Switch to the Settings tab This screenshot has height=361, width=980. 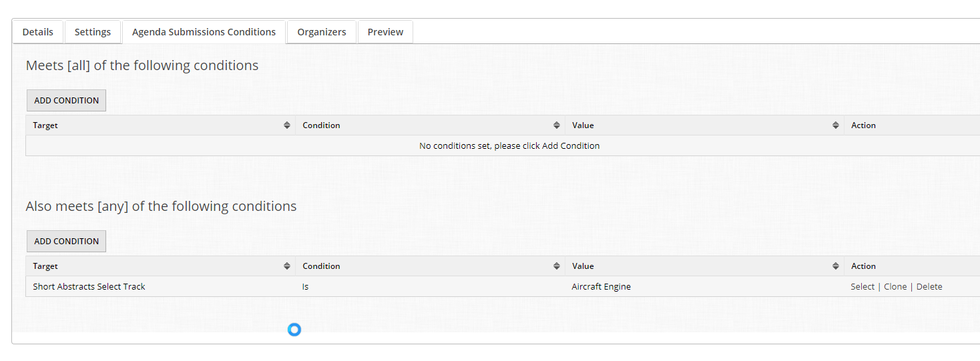[x=93, y=32]
